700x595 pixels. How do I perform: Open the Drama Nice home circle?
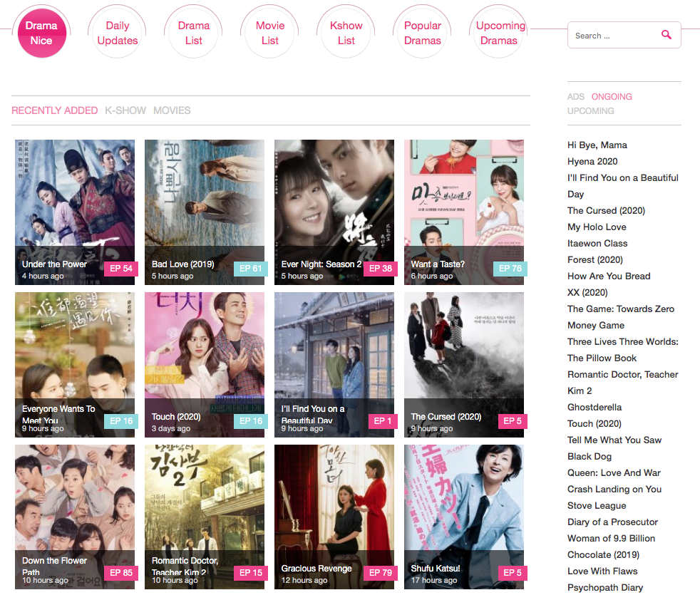pos(41,33)
